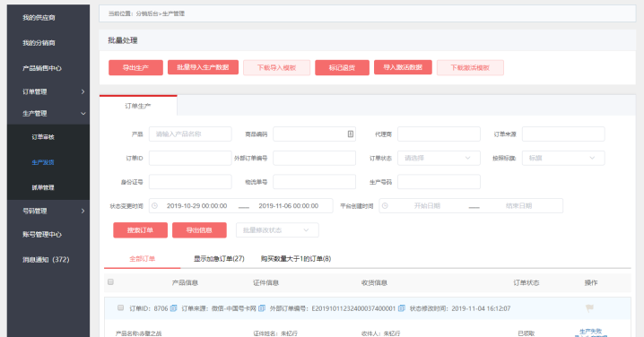The image size is (644, 337).
Task: Focus the 外部订单编号 input field
Action: click(314, 158)
